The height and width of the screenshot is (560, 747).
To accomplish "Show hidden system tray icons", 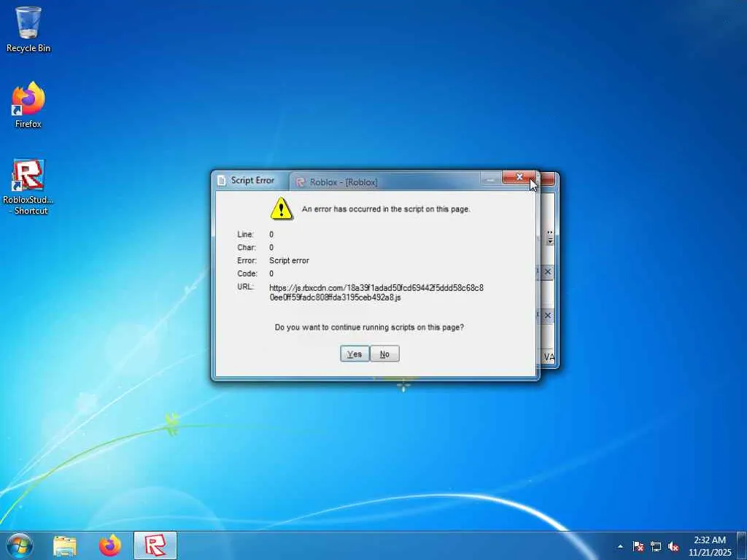I will 620,546.
